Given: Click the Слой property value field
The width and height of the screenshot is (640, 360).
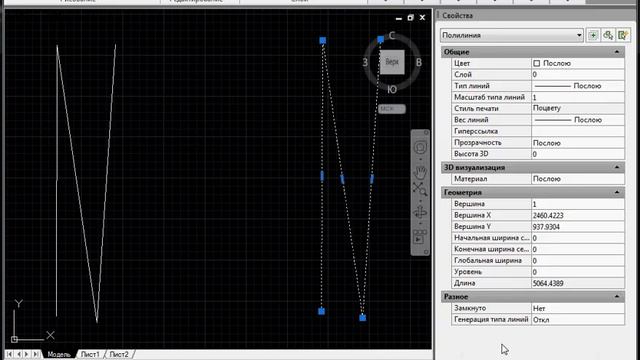Looking at the screenshot, I should click(578, 75).
